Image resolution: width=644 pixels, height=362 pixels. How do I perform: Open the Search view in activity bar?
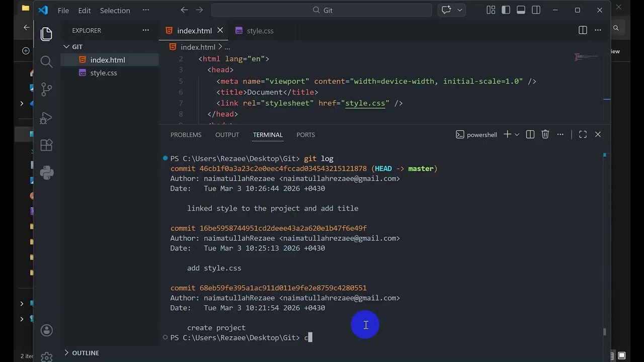46,61
